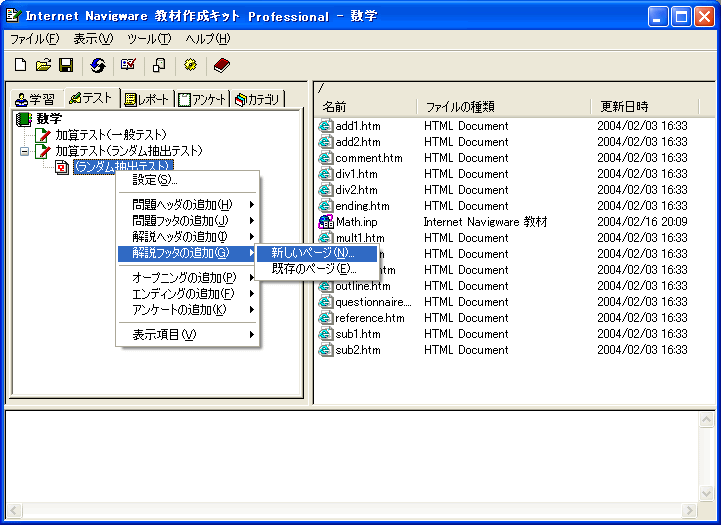Screen dimensions: 721x525
Task: Choose 解説フッタの追加(G) menu entry
Action: [187, 253]
